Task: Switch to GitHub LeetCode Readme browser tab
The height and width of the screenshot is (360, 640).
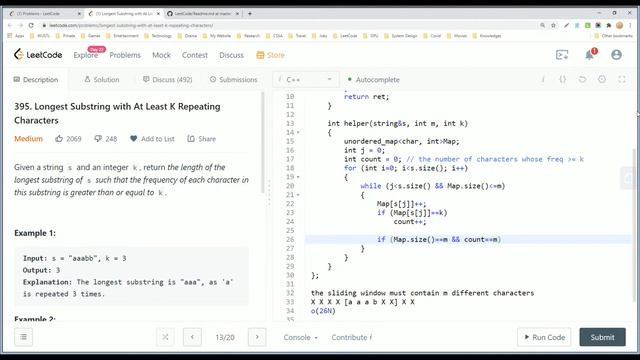Action: pyautogui.click(x=203, y=13)
